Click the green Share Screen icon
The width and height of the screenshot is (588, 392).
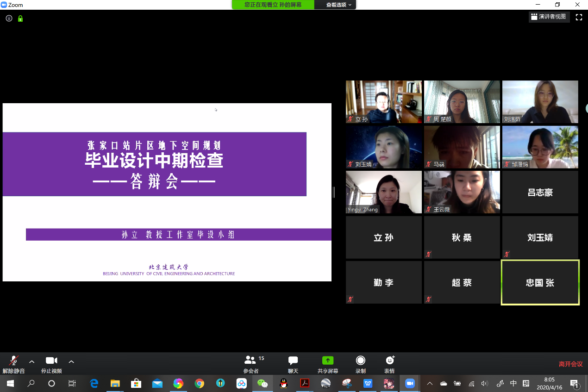pos(327,361)
